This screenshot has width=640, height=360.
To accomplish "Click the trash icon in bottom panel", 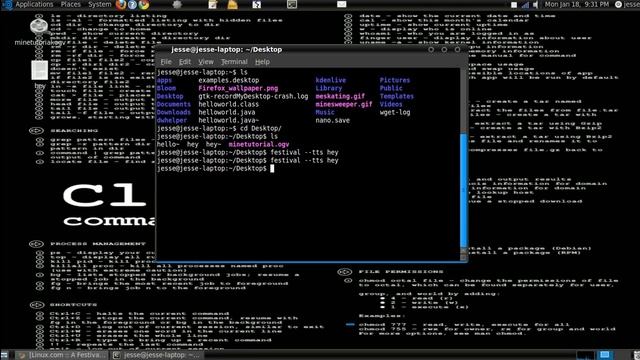I will click(x=636, y=355).
